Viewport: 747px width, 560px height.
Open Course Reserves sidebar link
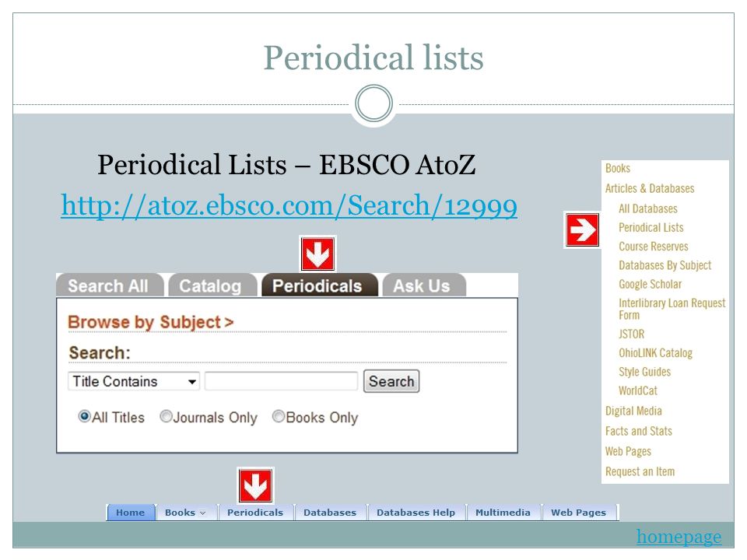[x=653, y=247]
